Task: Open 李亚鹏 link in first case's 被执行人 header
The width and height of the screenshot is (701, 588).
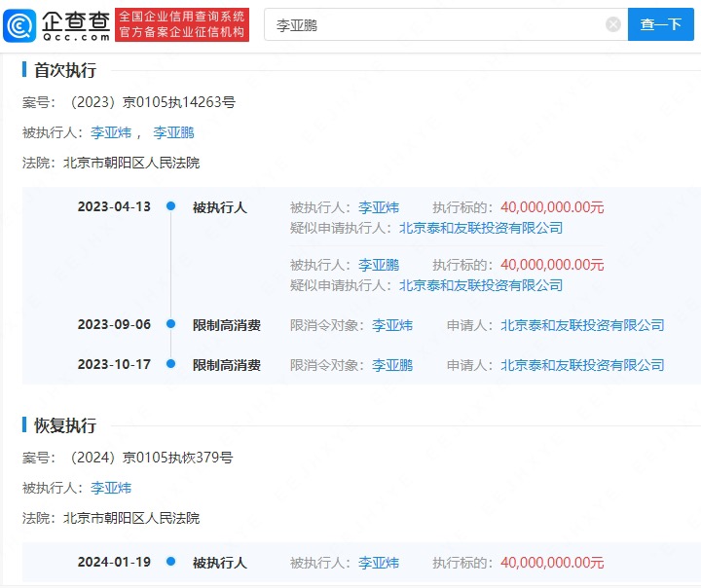Action: 173,132
